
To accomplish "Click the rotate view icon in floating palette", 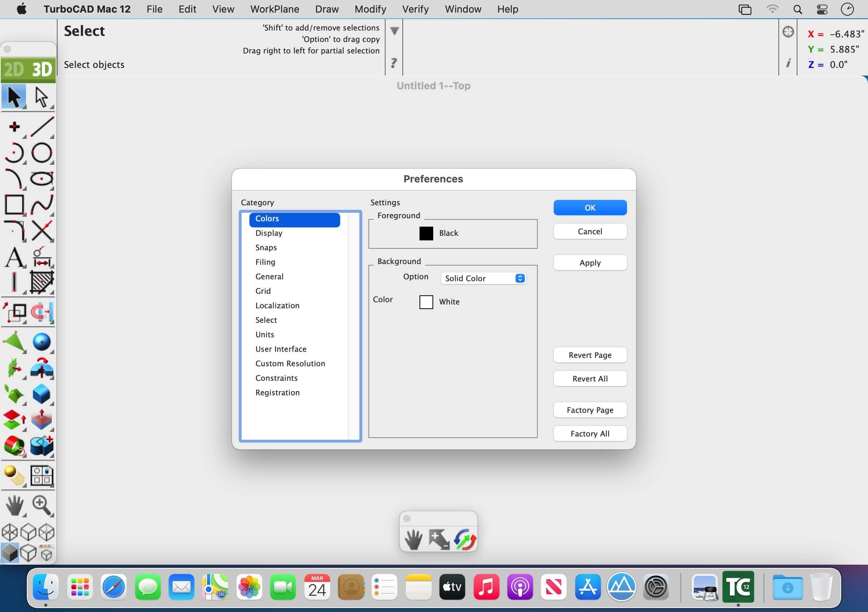I will [465, 539].
